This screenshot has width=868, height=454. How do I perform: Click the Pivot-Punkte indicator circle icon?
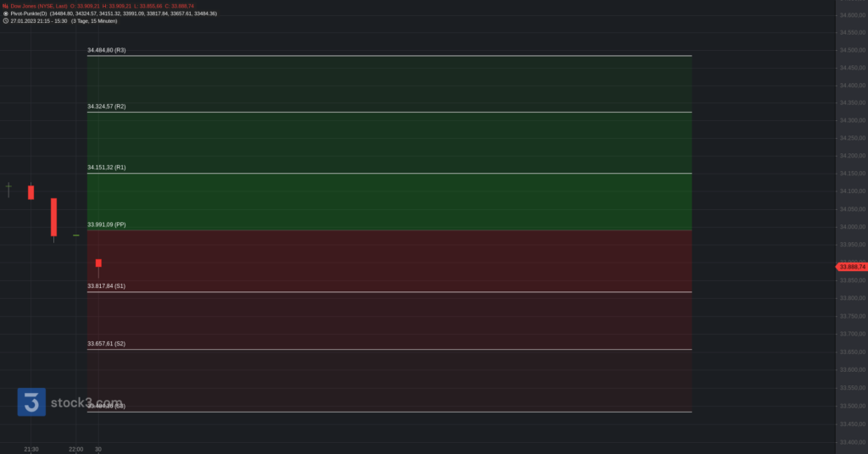point(5,14)
